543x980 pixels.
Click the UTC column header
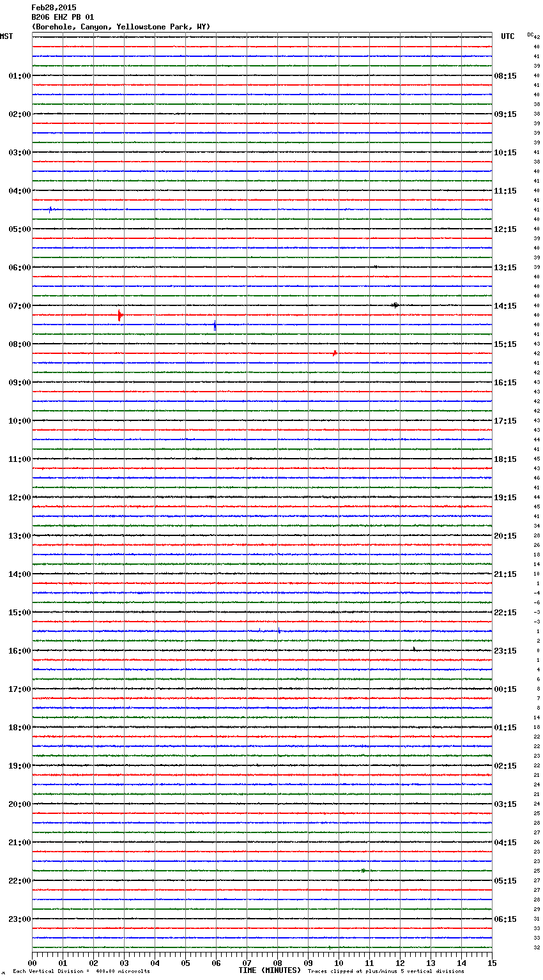tap(508, 36)
